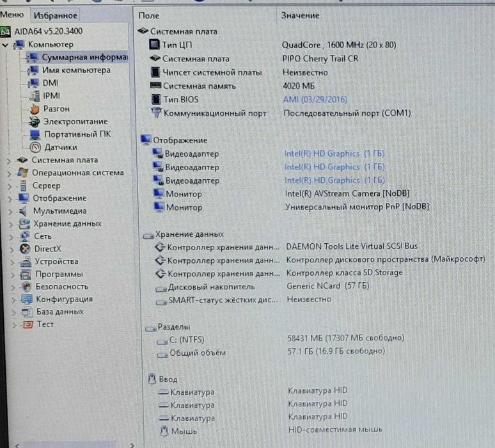
Task: Select the PIPO Cherry Trail CR value
Action: pos(320,59)
